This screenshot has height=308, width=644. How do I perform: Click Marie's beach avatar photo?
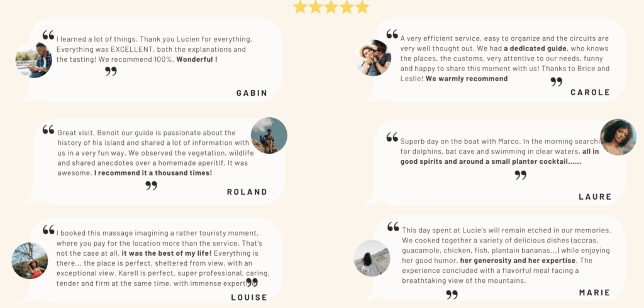(x=372, y=258)
